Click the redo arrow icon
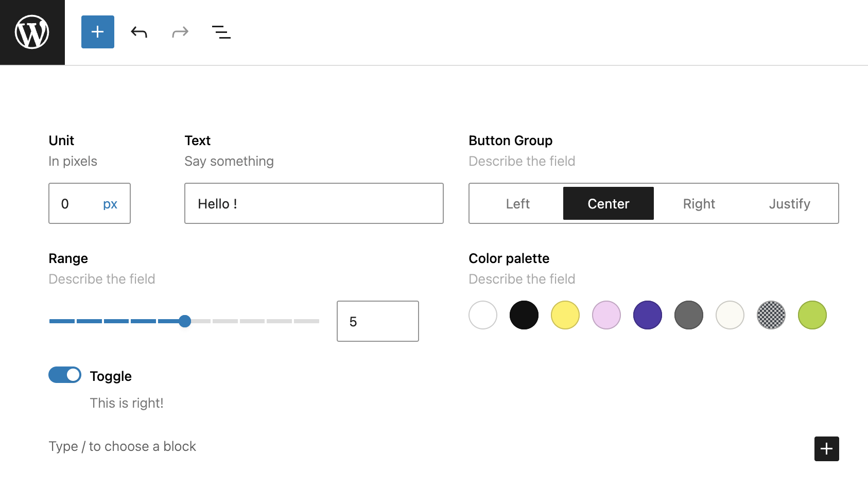This screenshot has height=489, width=868. click(180, 32)
